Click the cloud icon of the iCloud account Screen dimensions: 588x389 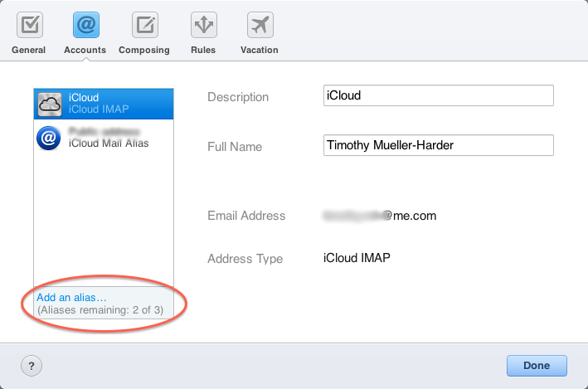(x=51, y=104)
